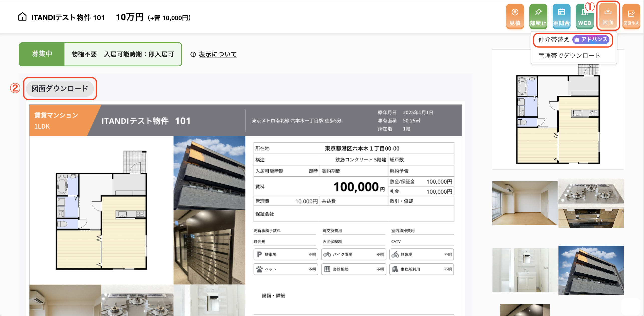Click the 100,000円 rent amount in flyer
This screenshot has height=316, width=644.
359,187
